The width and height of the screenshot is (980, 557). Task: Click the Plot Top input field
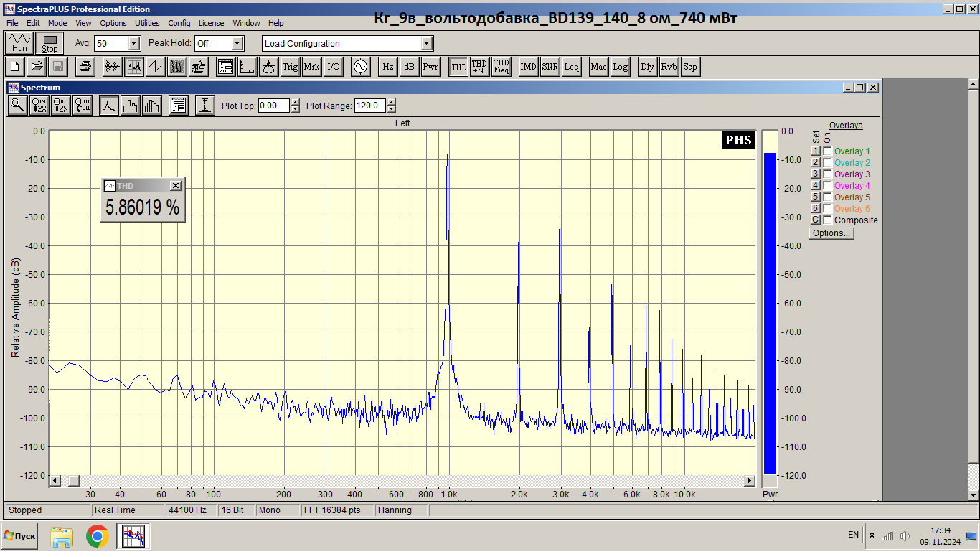pos(274,106)
